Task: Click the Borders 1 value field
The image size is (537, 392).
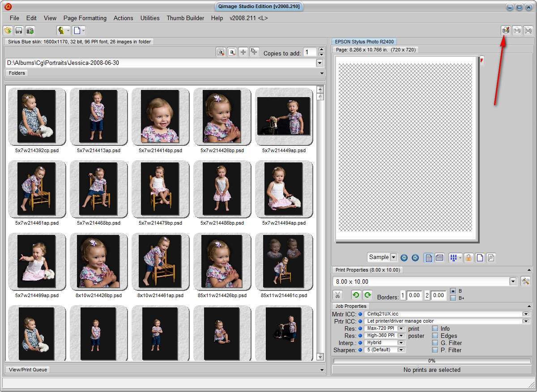Action: coord(414,295)
